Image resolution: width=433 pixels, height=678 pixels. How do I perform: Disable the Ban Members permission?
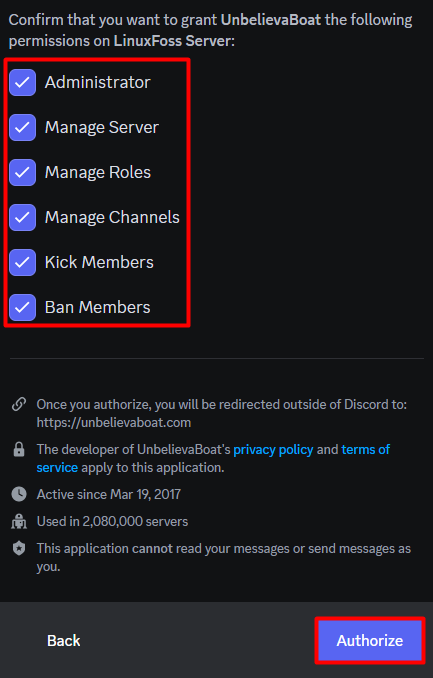(x=22, y=307)
